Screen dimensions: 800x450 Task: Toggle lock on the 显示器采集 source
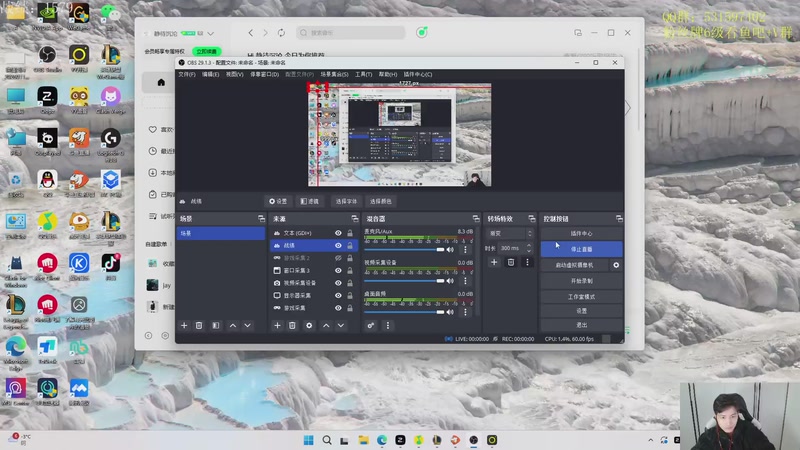(350, 295)
